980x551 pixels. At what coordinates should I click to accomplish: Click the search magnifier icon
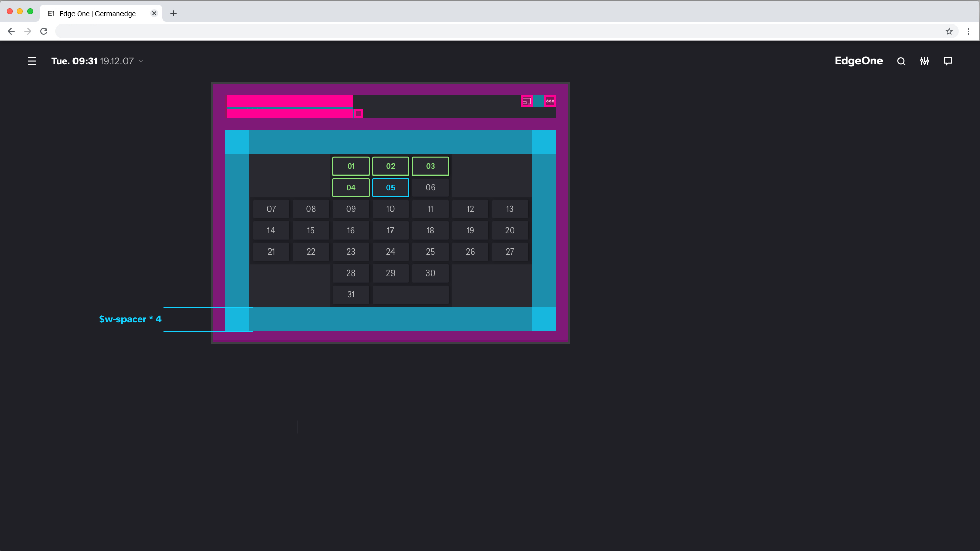[901, 61]
